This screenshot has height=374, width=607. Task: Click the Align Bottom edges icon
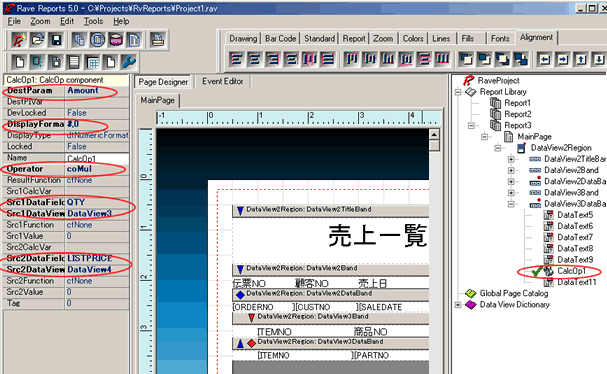[388, 59]
